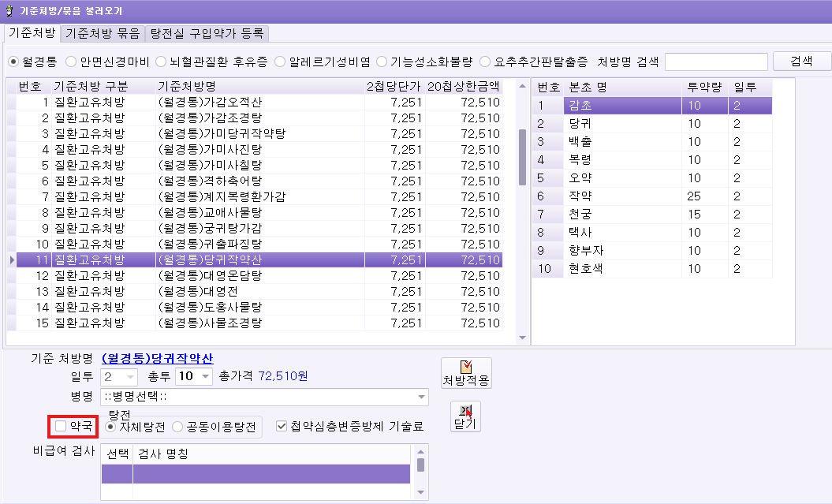Select the (월경통)궁귀탕가감 row
The image size is (832, 504).
click(259, 229)
